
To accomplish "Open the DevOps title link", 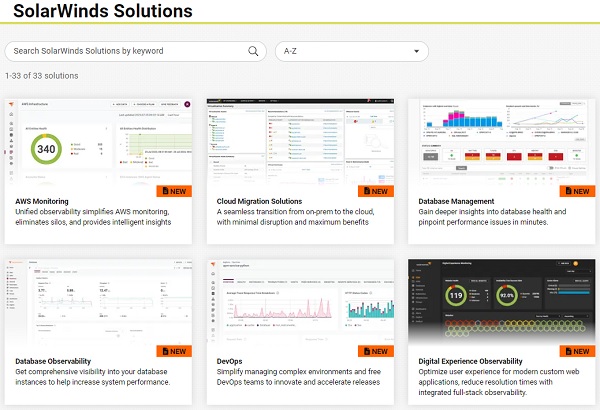I will click(x=229, y=361).
